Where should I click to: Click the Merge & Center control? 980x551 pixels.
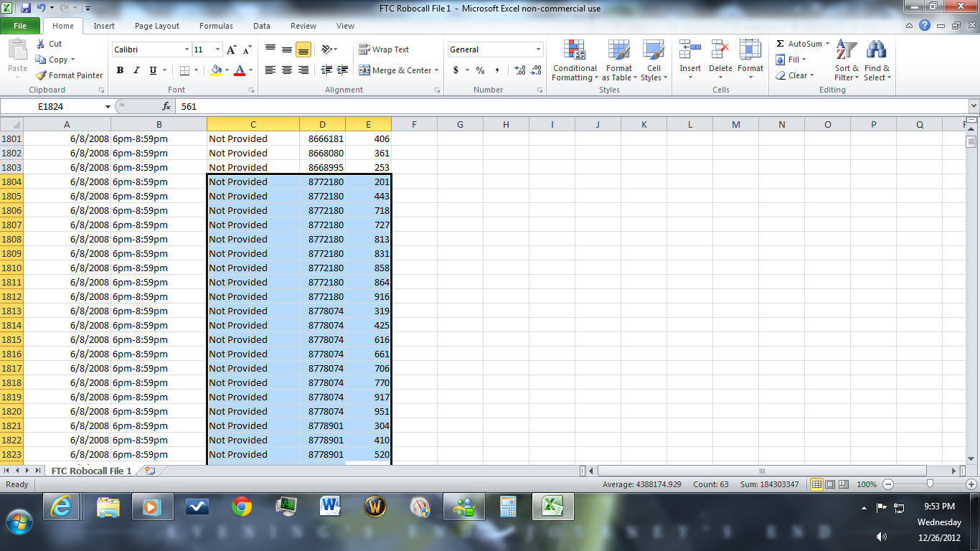click(x=395, y=70)
